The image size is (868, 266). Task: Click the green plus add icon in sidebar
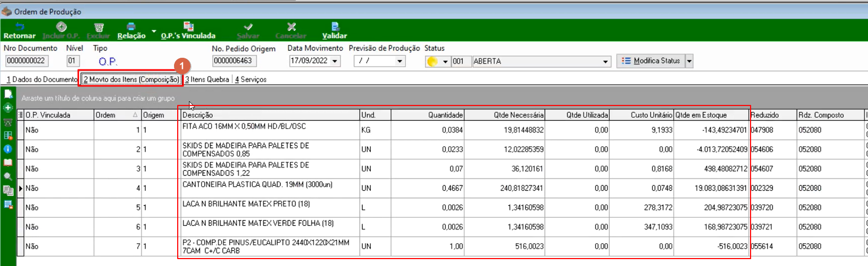tap(8, 108)
